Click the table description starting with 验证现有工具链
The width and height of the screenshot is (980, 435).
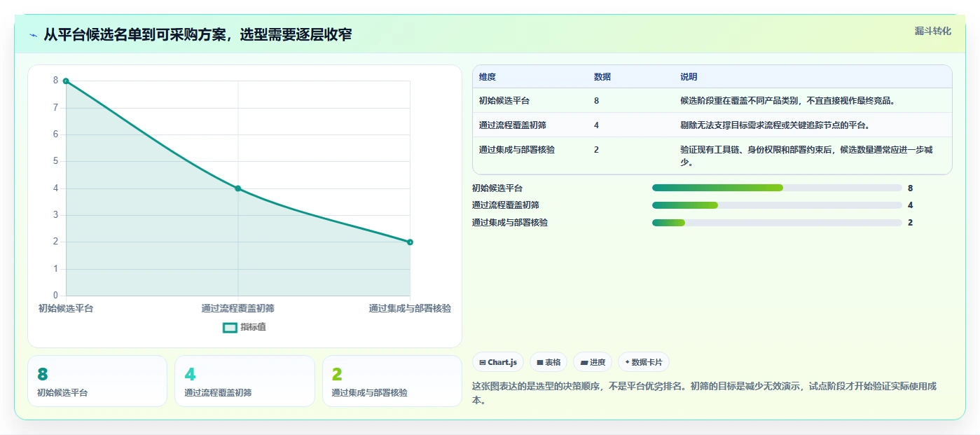pos(806,156)
